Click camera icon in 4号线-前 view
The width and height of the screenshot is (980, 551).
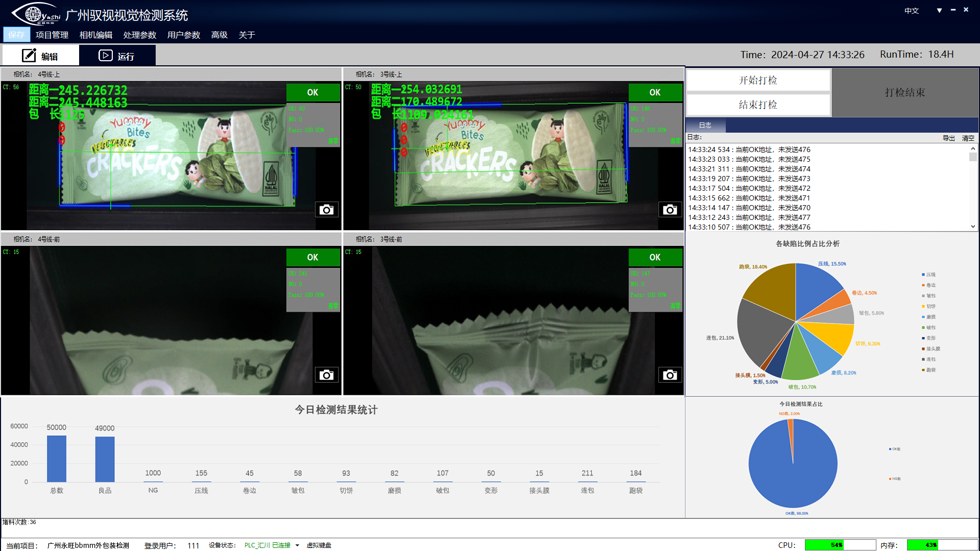click(x=327, y=375)
